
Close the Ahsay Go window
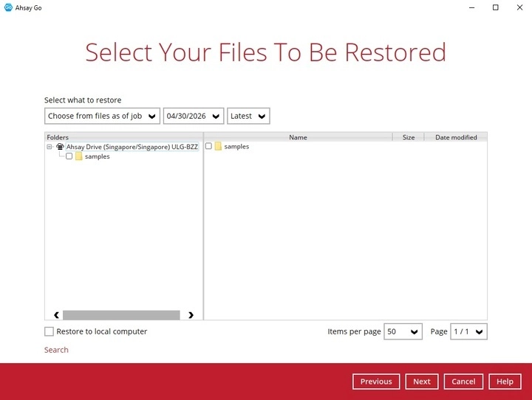[x=519, y=7]
